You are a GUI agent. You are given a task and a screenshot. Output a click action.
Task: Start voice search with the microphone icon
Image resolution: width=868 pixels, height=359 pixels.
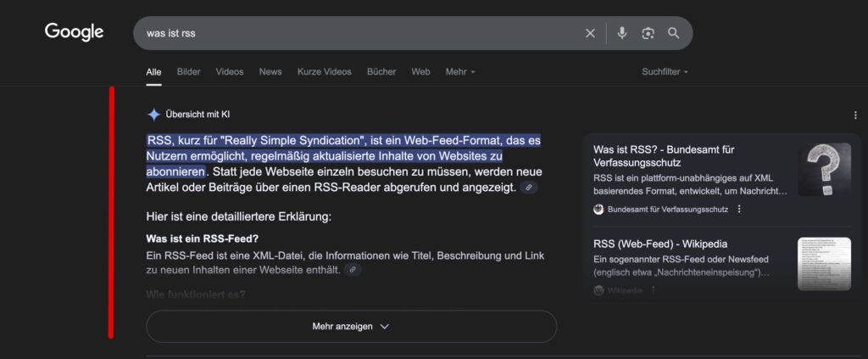click(x=622, y=33)
